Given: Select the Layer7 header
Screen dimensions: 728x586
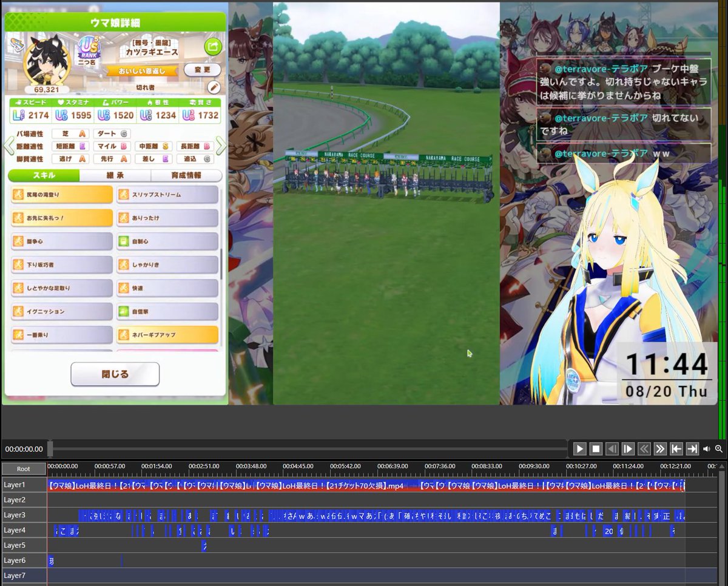Looking at the screenshot, I should [24, 576].
